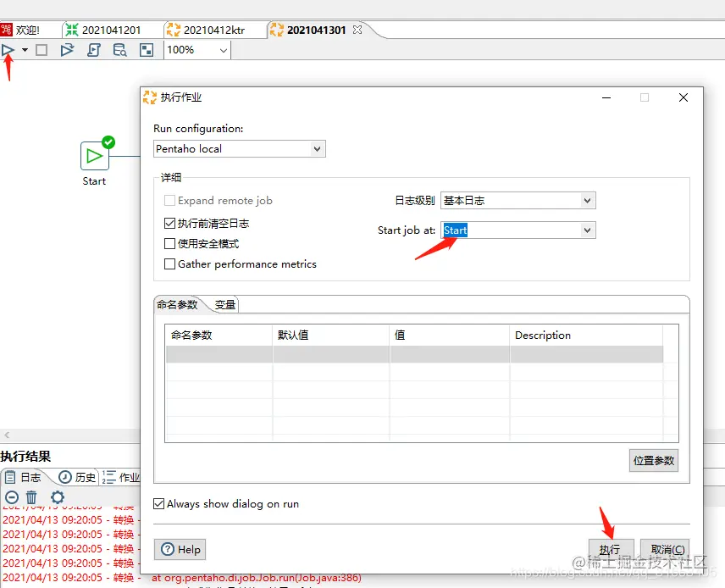Viewport: 725px width, 588px height.
Task: Open the 日志级别 dropdown showing 基本日志
Action: point(517,200)
